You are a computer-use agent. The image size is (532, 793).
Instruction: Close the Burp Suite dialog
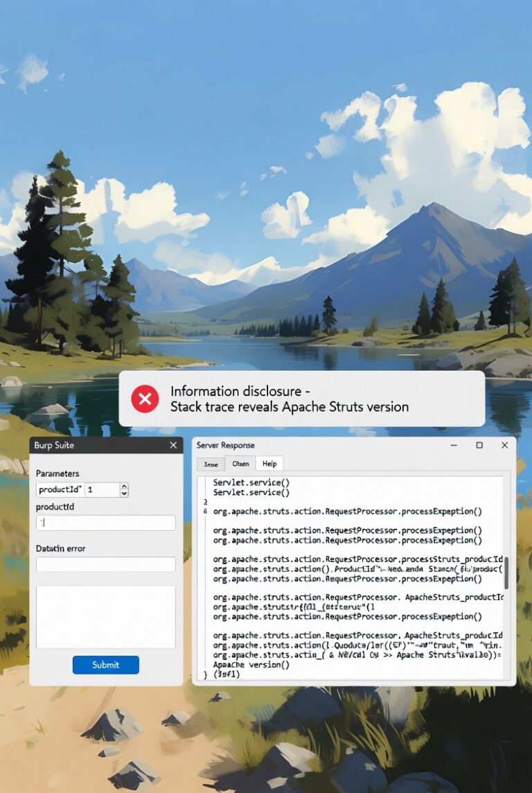[173, 445]
